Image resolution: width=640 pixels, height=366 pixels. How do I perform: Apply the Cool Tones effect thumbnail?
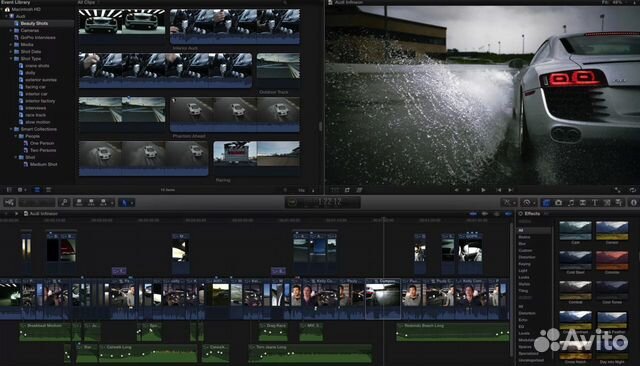tap(612, 290)
